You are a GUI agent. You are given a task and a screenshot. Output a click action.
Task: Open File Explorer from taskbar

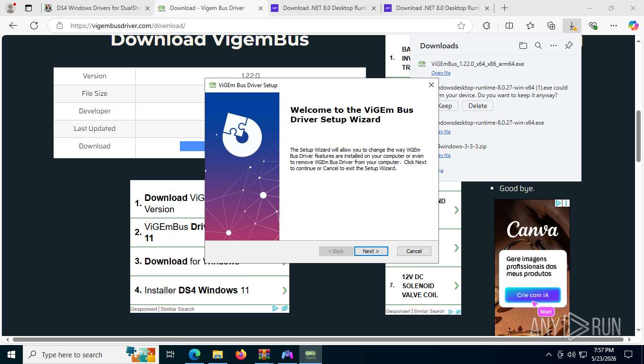coord(217,355)
